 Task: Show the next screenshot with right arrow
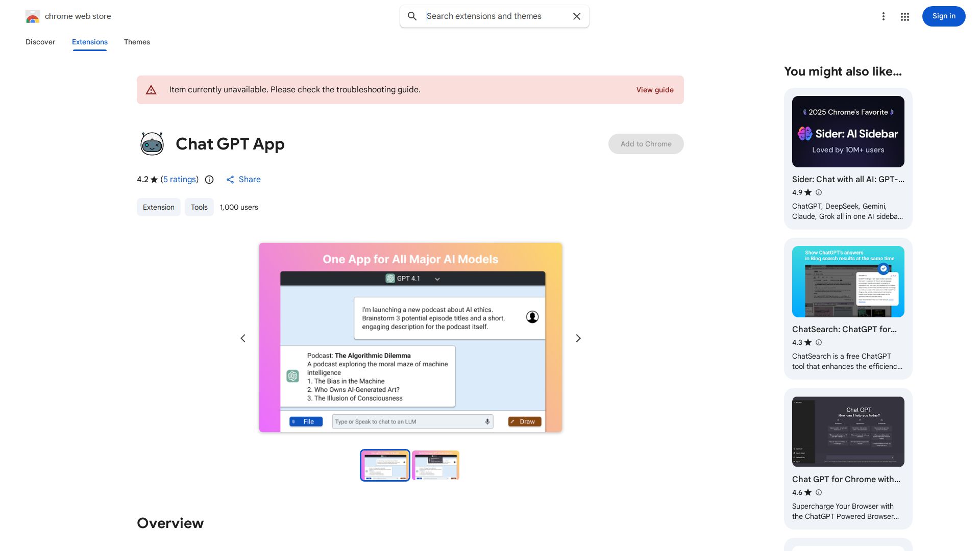click(x=578, y=338)
